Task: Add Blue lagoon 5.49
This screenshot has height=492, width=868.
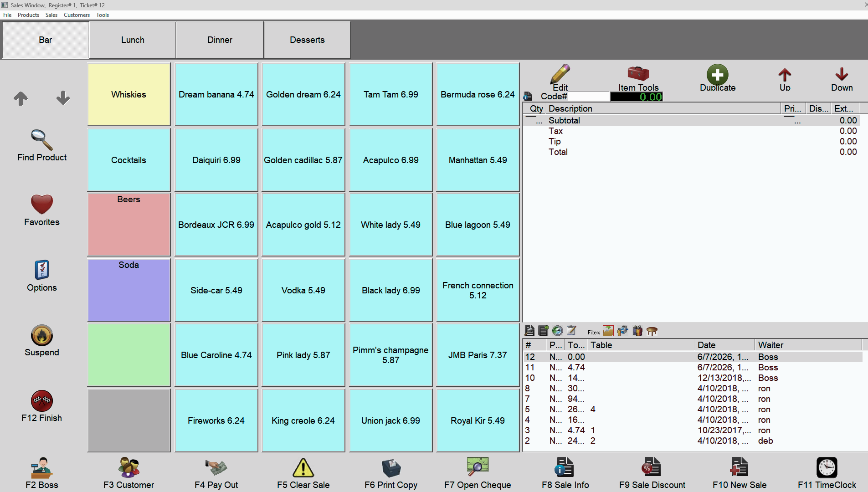Action: tap(478, 225)
